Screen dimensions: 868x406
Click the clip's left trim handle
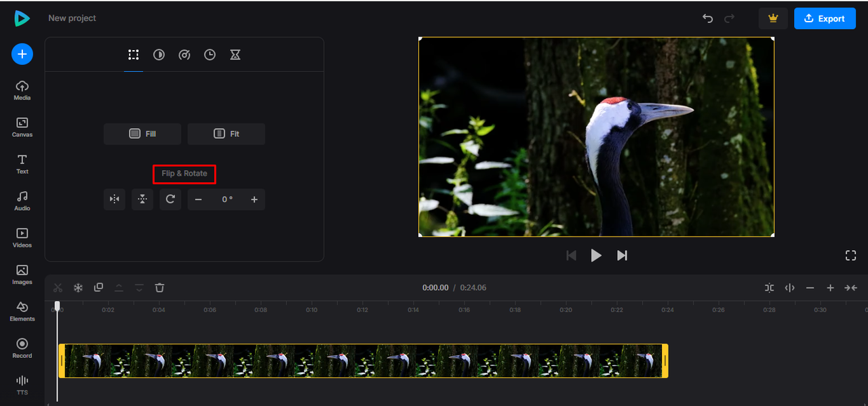[x=62, y=361]
